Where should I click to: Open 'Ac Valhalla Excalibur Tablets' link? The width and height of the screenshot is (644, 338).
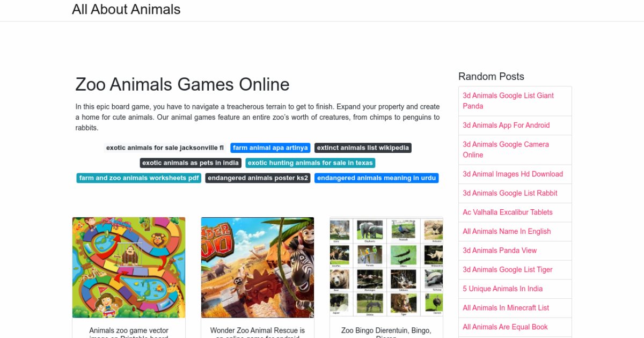(508, 212)
